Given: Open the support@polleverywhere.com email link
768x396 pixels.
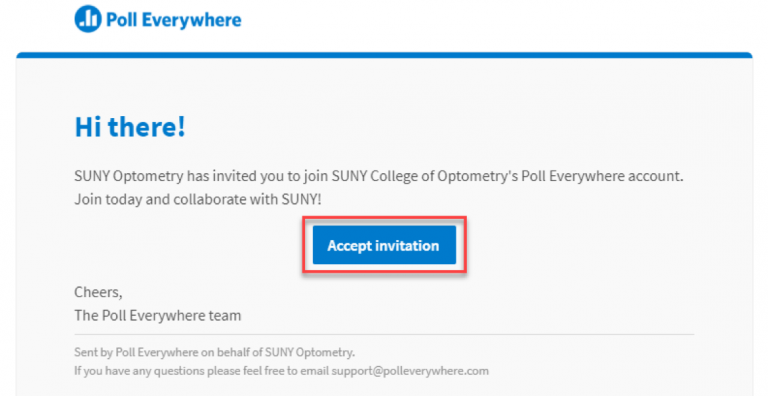Looking at the screenshot, I should coord(410,371).
